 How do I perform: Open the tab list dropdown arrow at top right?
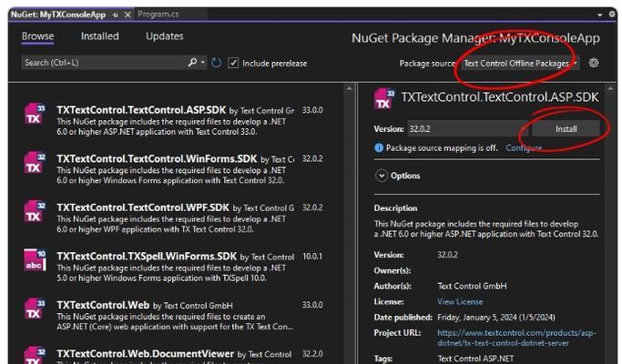pos(600,15)
